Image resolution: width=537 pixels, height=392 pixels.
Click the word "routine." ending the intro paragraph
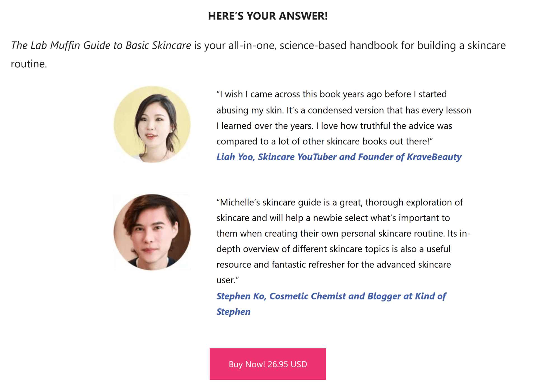(x=29, y=64)
